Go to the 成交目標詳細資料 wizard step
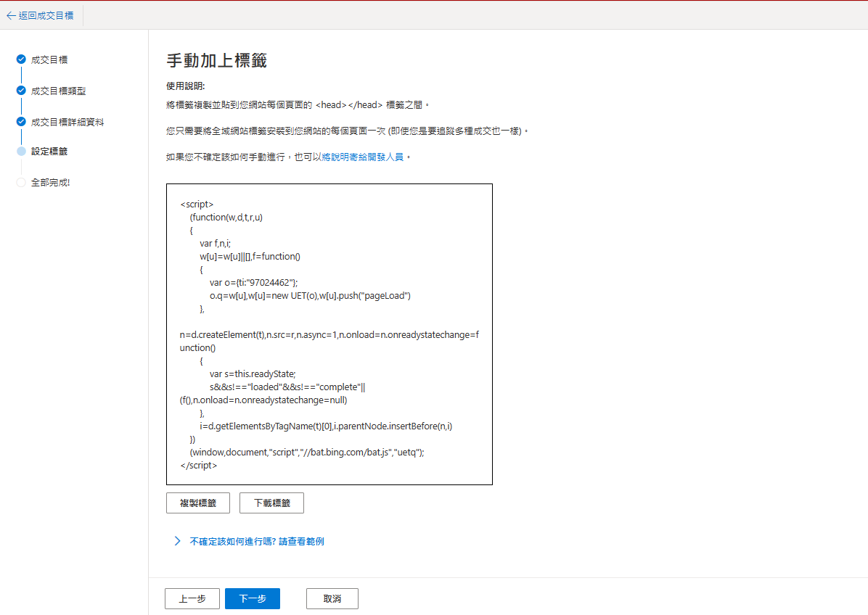The height and width of the screenshot is (615, 868). pyautogui.click(x=67, y=123)
